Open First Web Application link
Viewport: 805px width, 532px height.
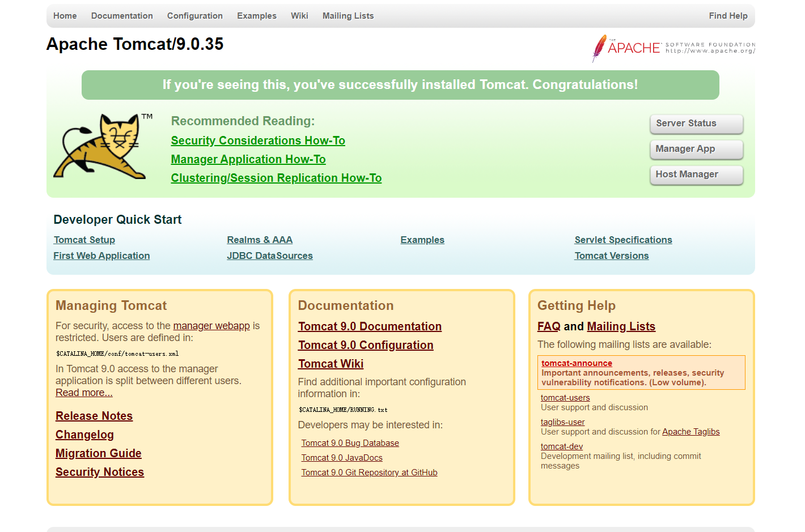tap(101, 256)
